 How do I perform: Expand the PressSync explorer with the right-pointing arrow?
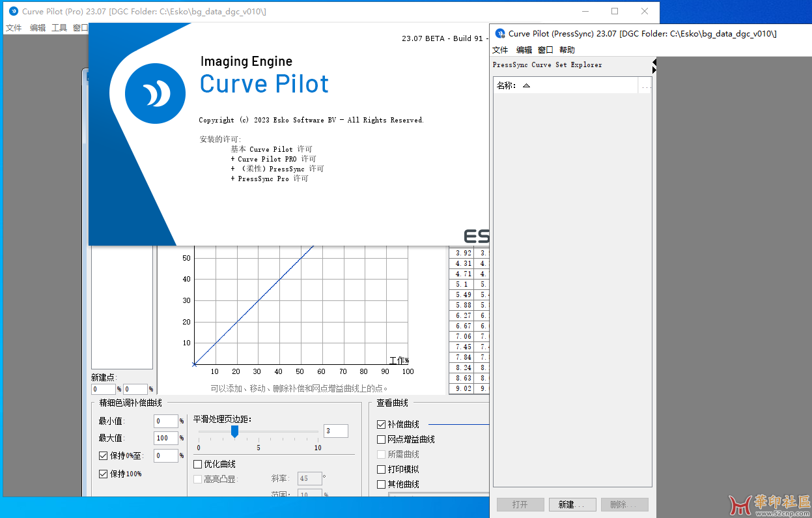point(654,69)
